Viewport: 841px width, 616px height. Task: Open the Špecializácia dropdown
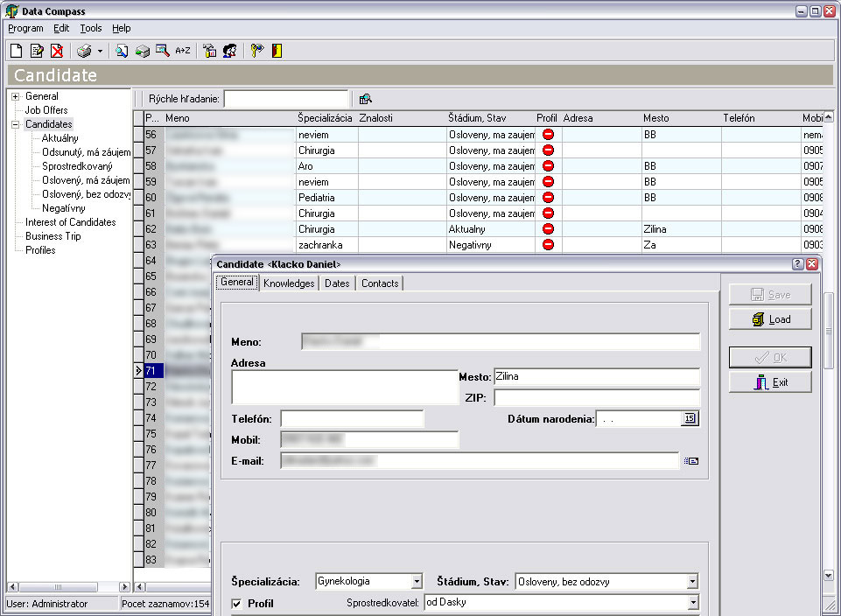[417, 582]
